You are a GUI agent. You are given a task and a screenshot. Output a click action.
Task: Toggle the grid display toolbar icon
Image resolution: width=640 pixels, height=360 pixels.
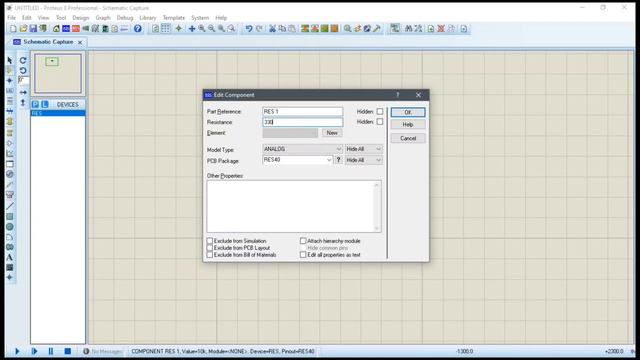point(165,28)
